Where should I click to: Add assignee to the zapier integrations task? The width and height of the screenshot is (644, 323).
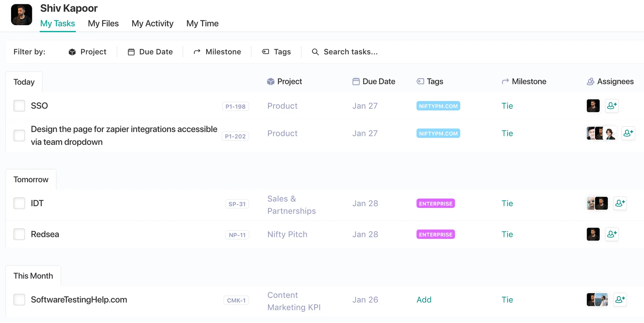coord(628,133)
